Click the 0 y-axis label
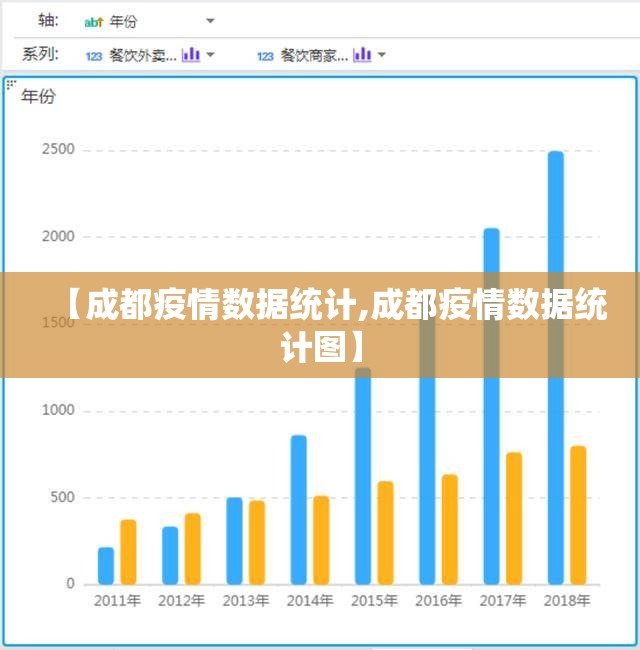The image size is (640, 650). [x=70, y=584]
